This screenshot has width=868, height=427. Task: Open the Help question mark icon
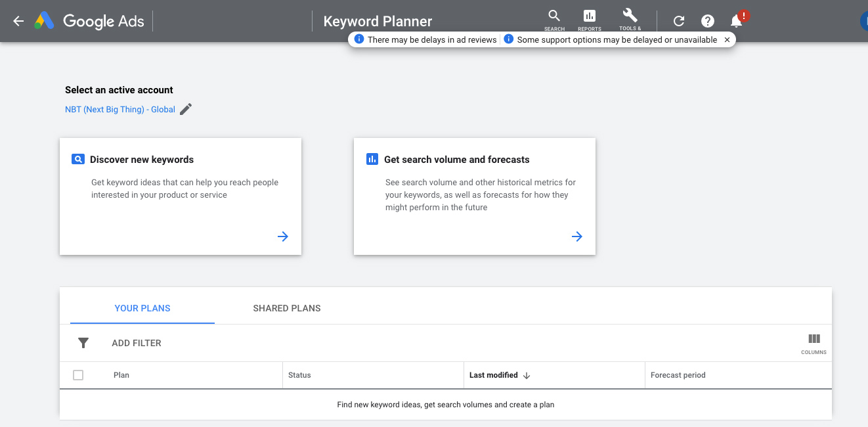click(x=707, y=21)
